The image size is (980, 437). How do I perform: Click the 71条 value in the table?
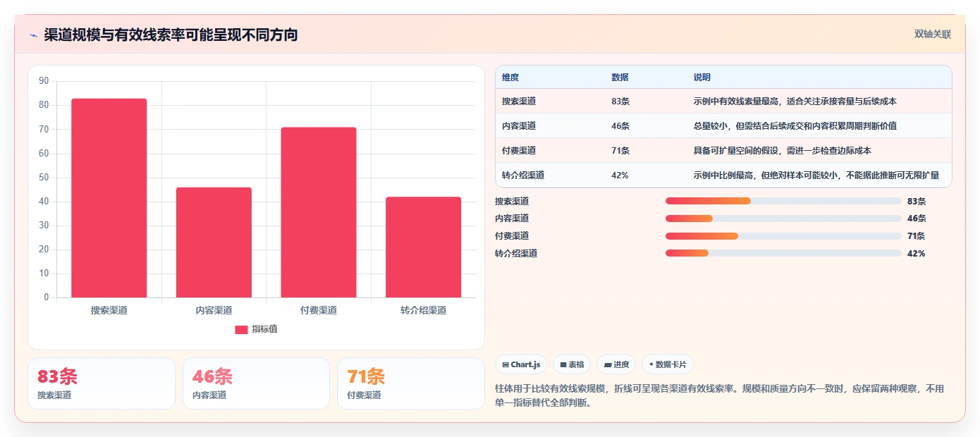[x=620, y=151]
